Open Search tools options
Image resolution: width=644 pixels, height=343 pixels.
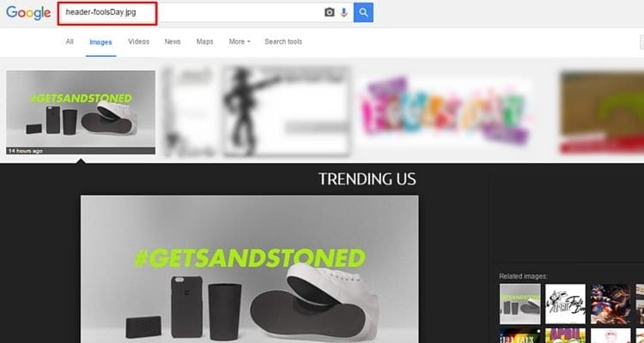(x=283, y=41)
